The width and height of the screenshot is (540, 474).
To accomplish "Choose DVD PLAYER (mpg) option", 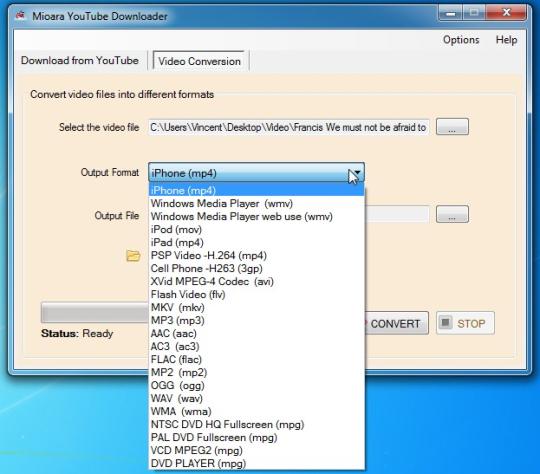I will pos(257,463).
